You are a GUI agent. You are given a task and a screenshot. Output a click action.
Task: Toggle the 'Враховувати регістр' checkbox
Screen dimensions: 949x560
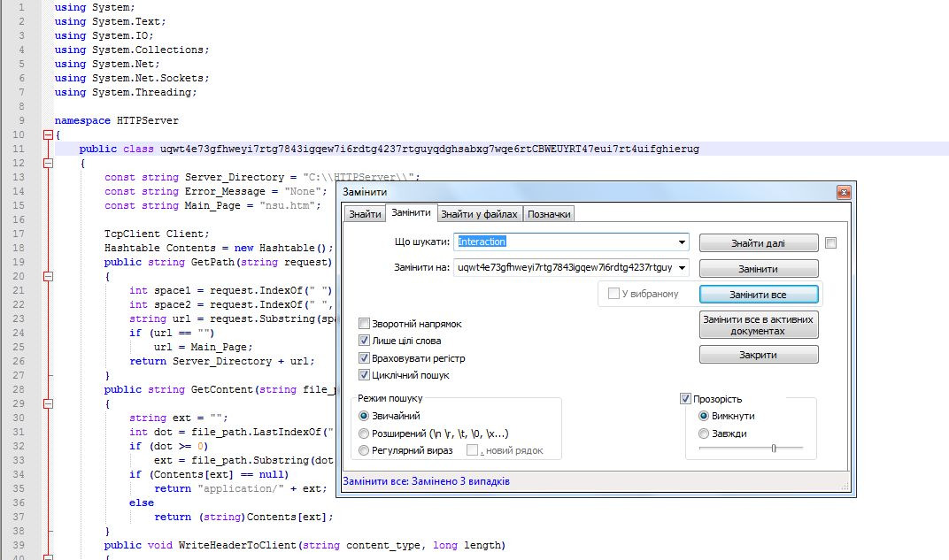(x=365, y=358)
